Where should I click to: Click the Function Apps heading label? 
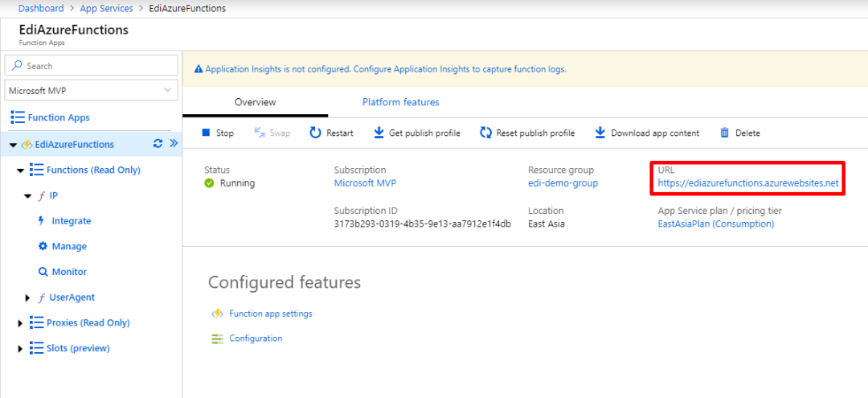click(x=58, y=117)
